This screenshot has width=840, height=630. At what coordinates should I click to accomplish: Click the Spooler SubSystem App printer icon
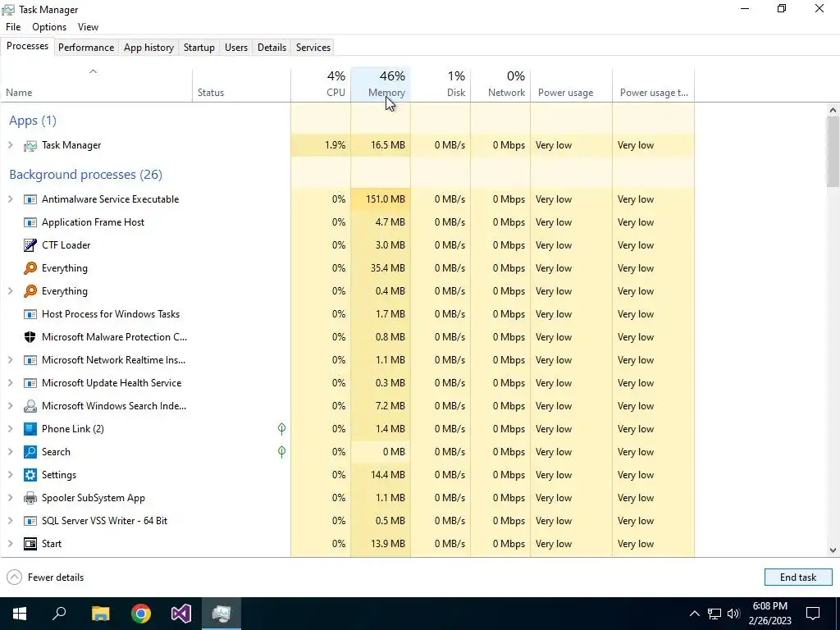(x=30, y=498)
